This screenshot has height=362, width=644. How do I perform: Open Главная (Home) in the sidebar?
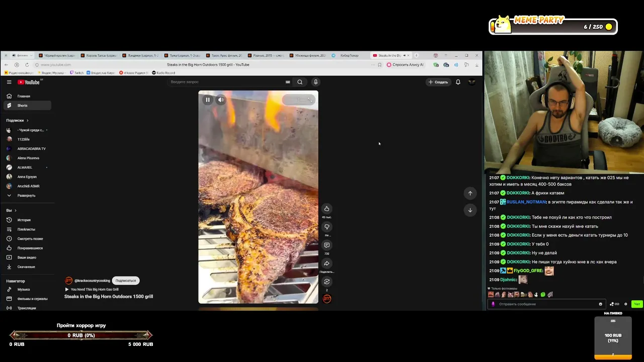click(27, 96)
